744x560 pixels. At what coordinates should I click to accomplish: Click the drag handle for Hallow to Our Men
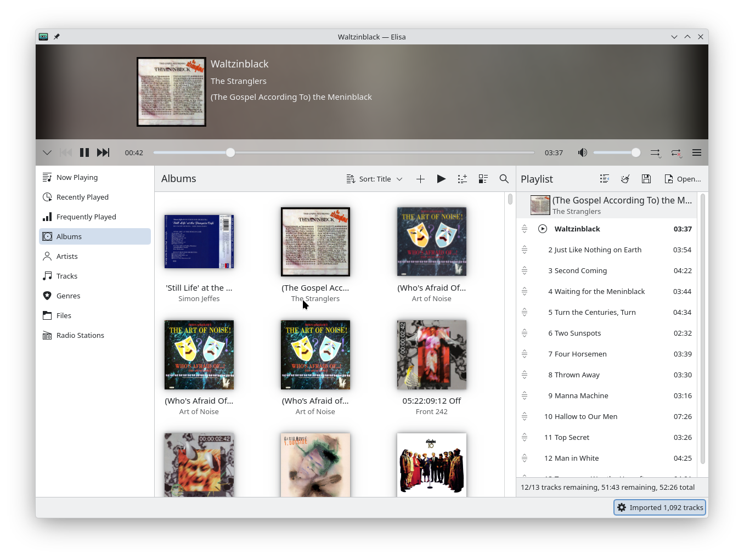click(525, 416)
